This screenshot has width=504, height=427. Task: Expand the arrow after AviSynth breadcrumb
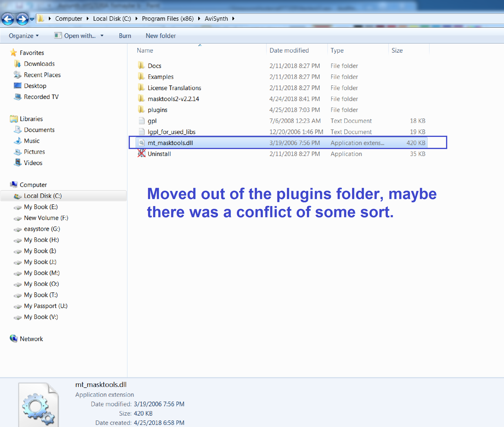(x=233, y=19)
